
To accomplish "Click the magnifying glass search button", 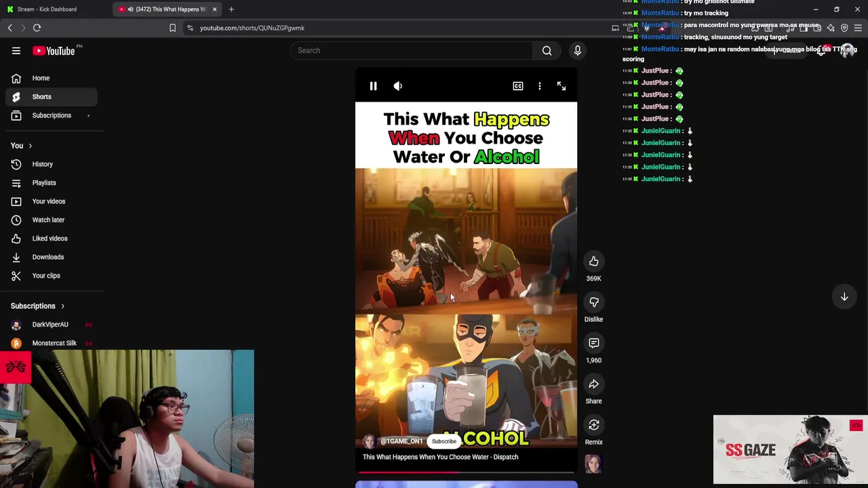I will [547, 50].
